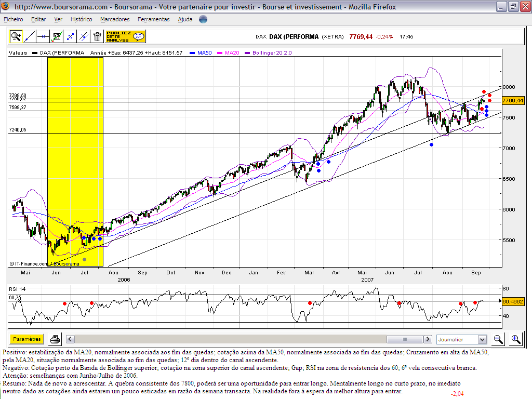Click the yellow 60,4662 RSI value tag

tap(513, 301)
